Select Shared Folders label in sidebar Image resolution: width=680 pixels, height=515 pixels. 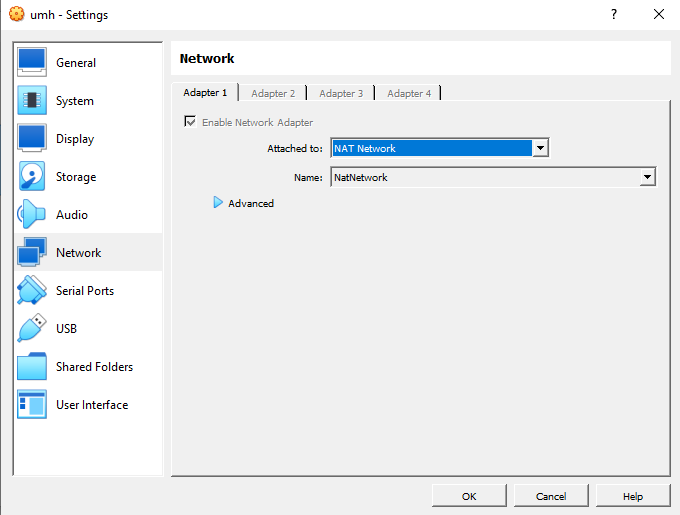pyautogui.click(x=95, y=367)
